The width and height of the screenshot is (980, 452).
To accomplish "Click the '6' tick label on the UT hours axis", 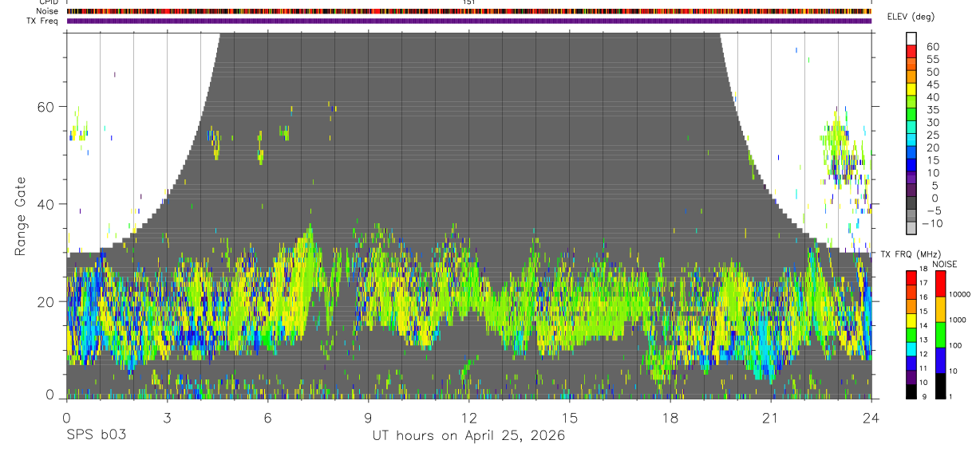I will pyautogui.click(x=267, y=418).
